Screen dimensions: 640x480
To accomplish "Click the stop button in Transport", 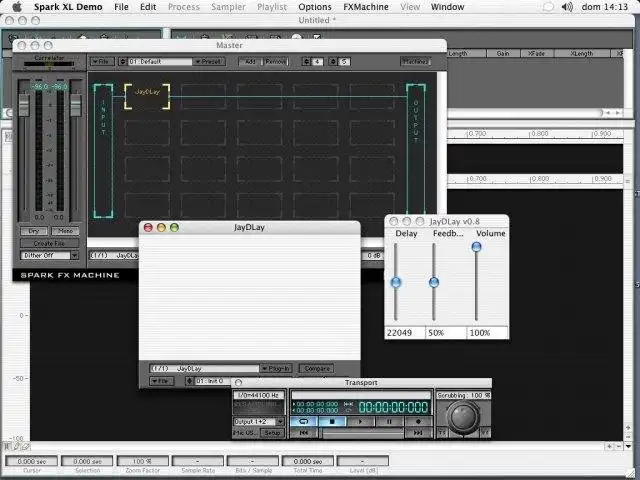I will coord(332,421).
